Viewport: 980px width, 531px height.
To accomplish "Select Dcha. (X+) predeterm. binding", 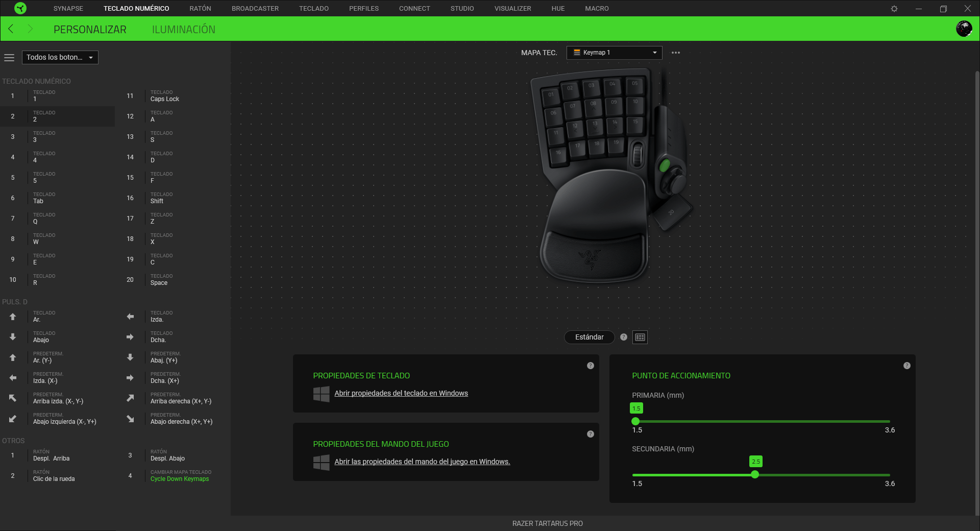I will coord(174,378).
